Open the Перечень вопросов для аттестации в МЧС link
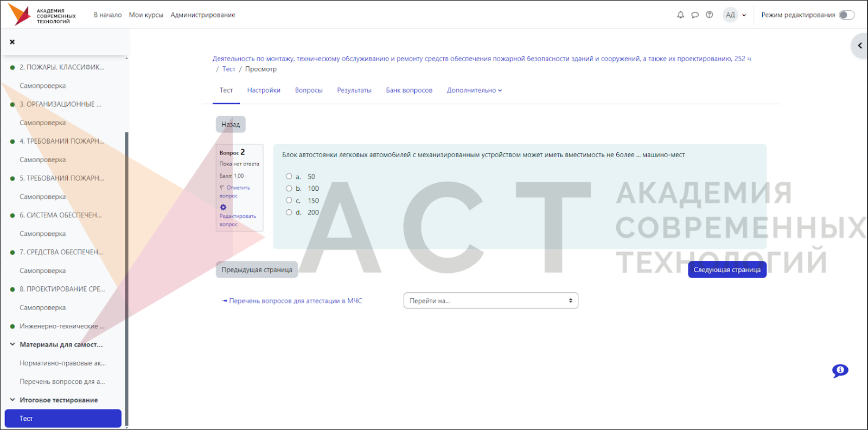The height and width of the screenshot is (430, 868). [292, 301]
